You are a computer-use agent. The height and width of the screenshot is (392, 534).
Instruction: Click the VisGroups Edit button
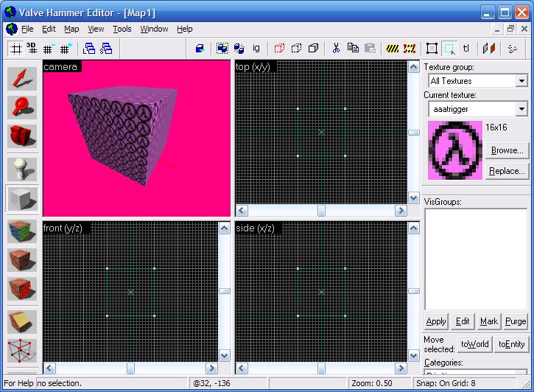(463, 321)
